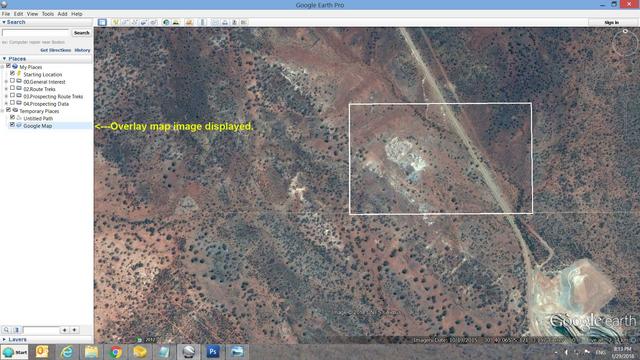The height and width of the screenshot is (360, 640).
Task: Click the places search magnifier icon
Action: 6,330
